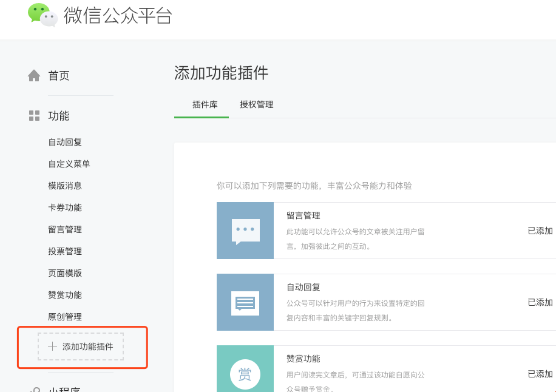
Task: Click the 添加功能插件 page heading
Action: click(222, 73)
